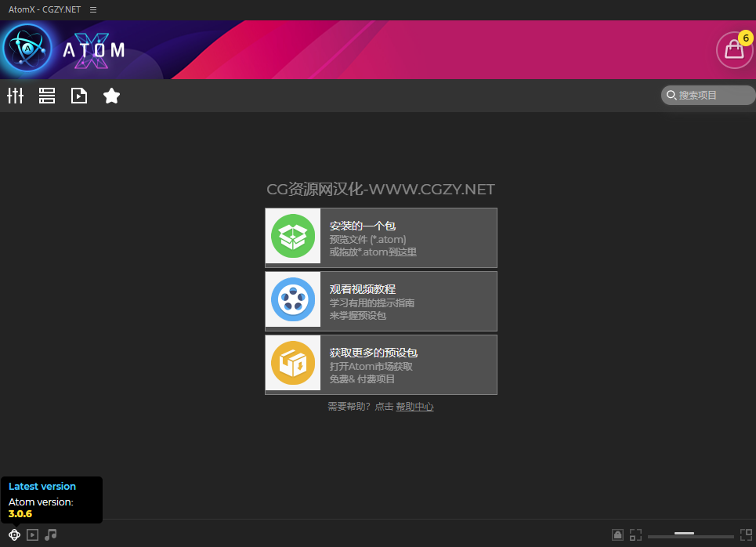Open the file with play symbol icon
The height and width of the screenshot is (547, 756).
tap(79, 96)
